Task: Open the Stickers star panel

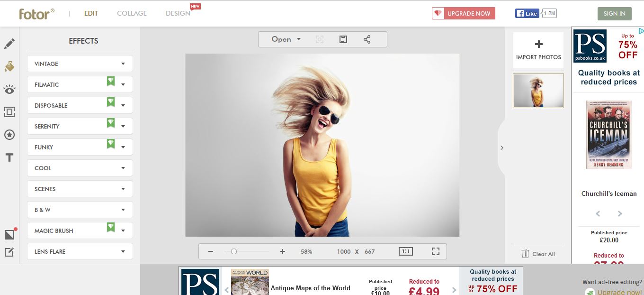Action: (9, 135)
